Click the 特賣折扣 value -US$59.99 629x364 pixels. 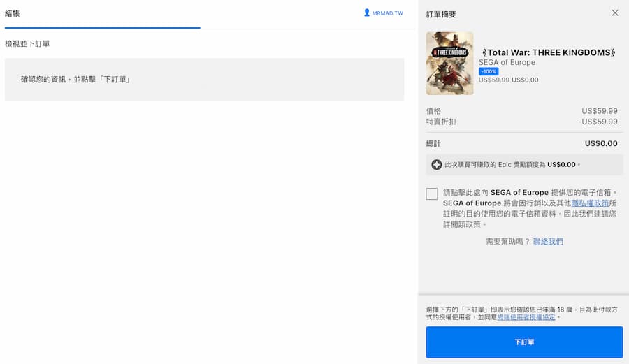point(598,122)
